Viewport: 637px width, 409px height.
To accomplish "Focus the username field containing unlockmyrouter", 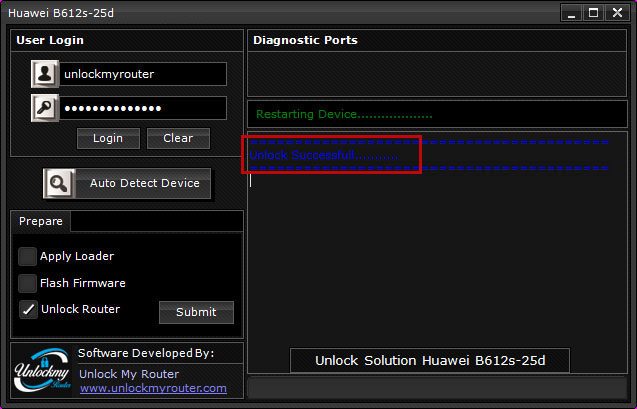I will pos(143,74).
